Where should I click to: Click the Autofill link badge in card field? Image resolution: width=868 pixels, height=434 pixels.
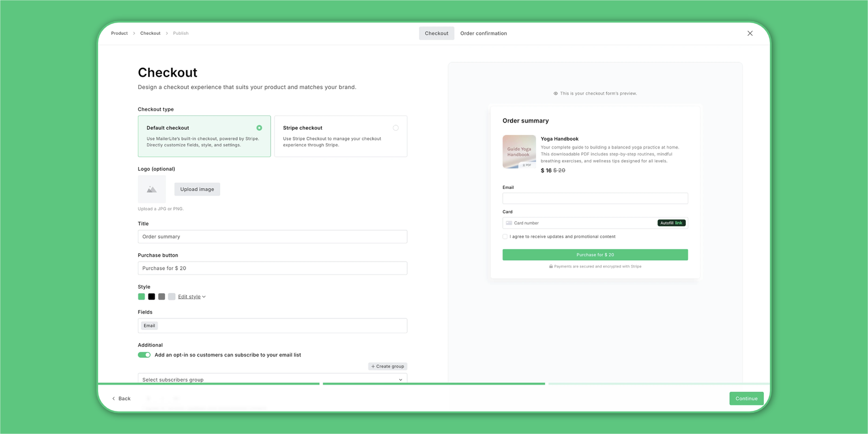pos(671,223)
